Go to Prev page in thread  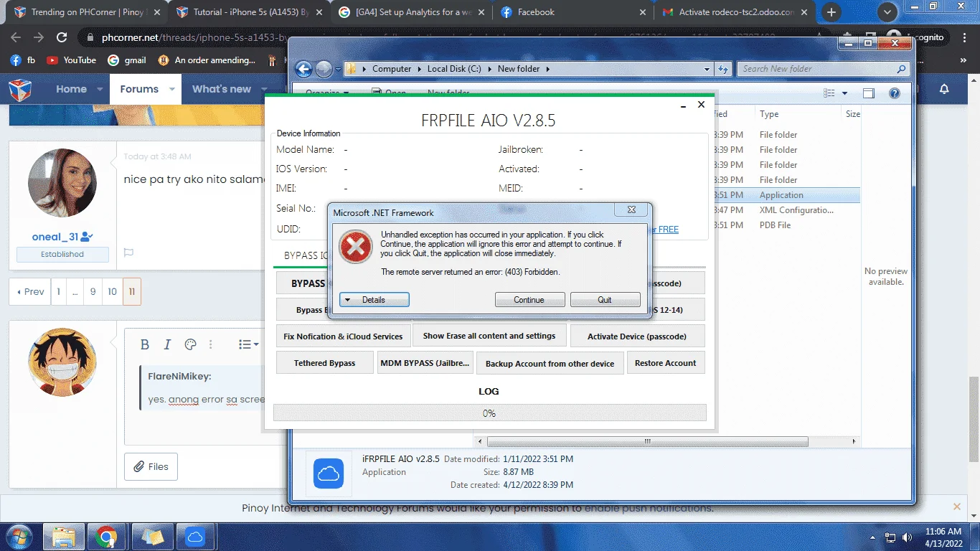(29, 291)
